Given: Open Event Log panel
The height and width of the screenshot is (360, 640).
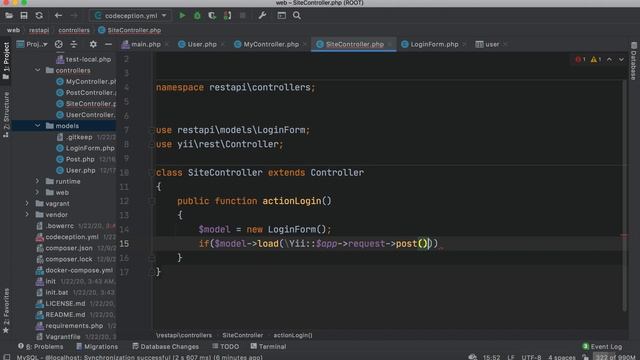Looking at the screenshot, I should (x=602, y=346).
